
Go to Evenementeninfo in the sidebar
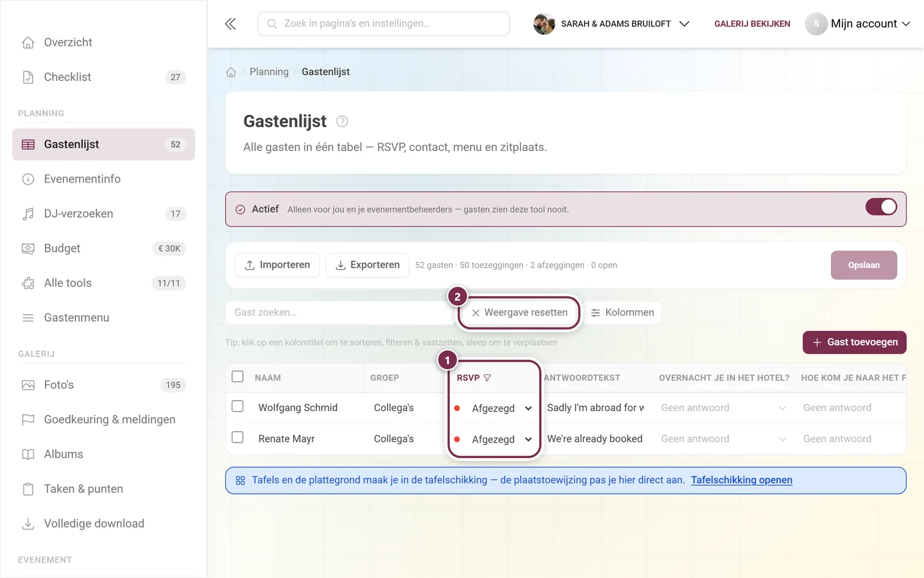pyautogui.click(x=103, y=179)
